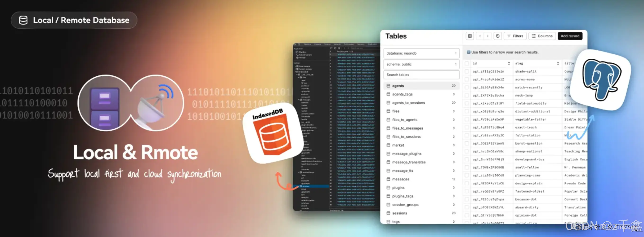The height and width of the screenshot is (237, 644).
Task: Click the Add record button
Action: [x=570, y=36]
